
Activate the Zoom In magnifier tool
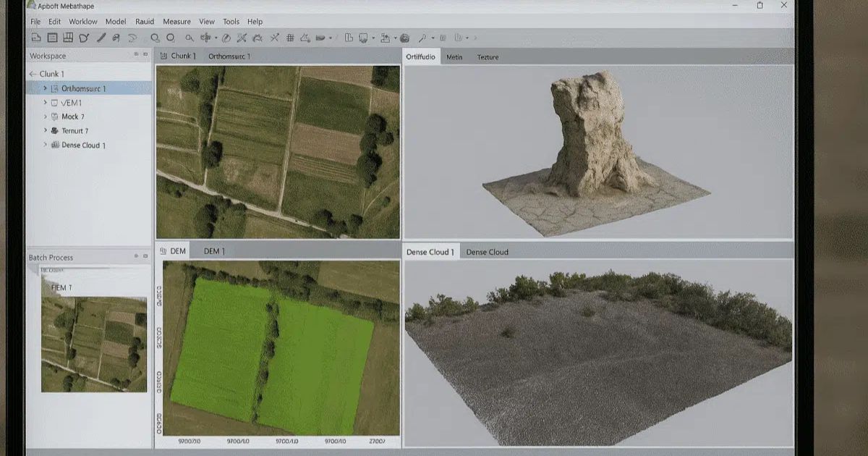pyautogui.click(x=155, y=35)
